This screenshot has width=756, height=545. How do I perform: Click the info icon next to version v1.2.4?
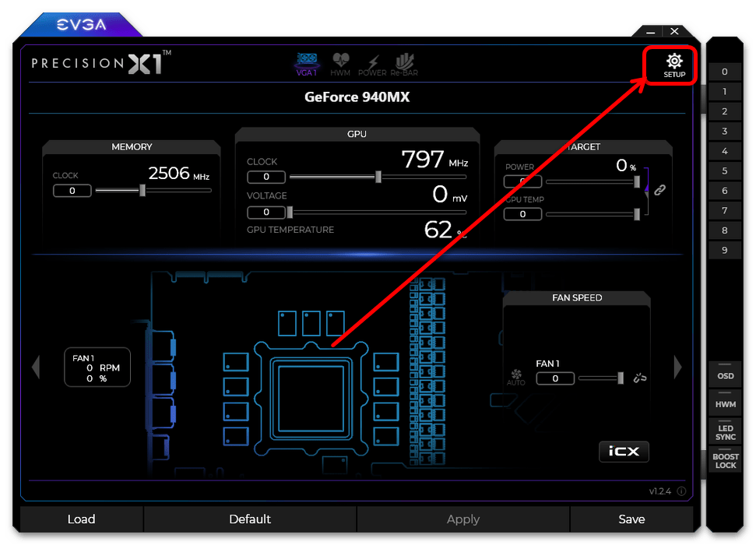(x=681, y=491)
